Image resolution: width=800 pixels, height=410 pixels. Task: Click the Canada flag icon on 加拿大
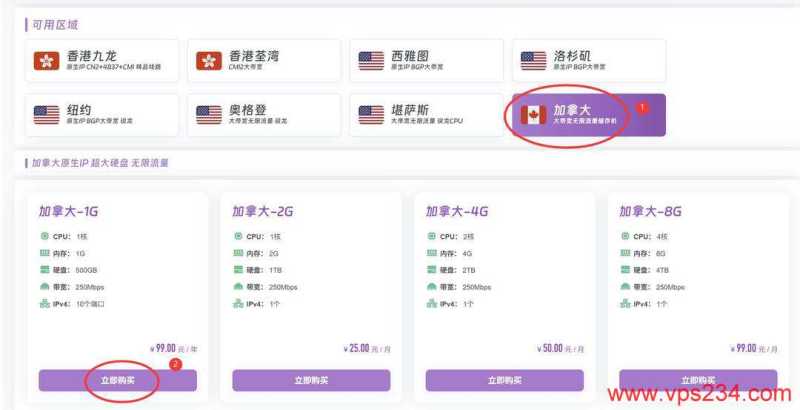533,115
